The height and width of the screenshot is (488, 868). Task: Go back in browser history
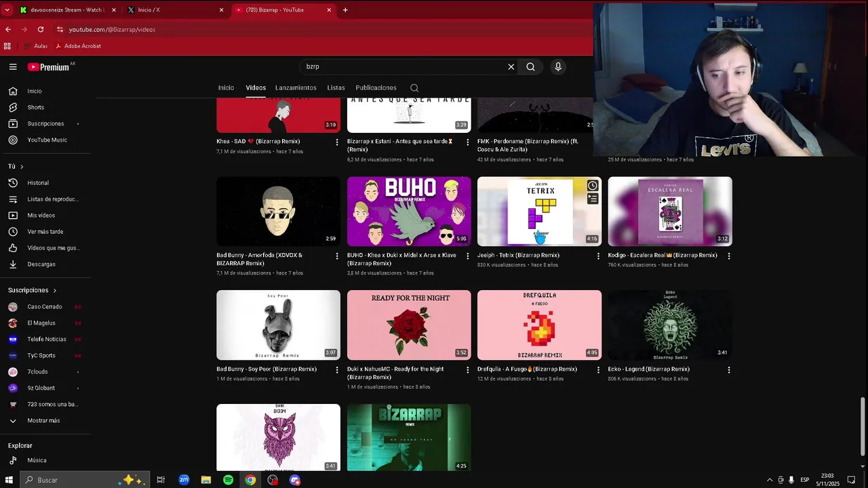[8, 29]
